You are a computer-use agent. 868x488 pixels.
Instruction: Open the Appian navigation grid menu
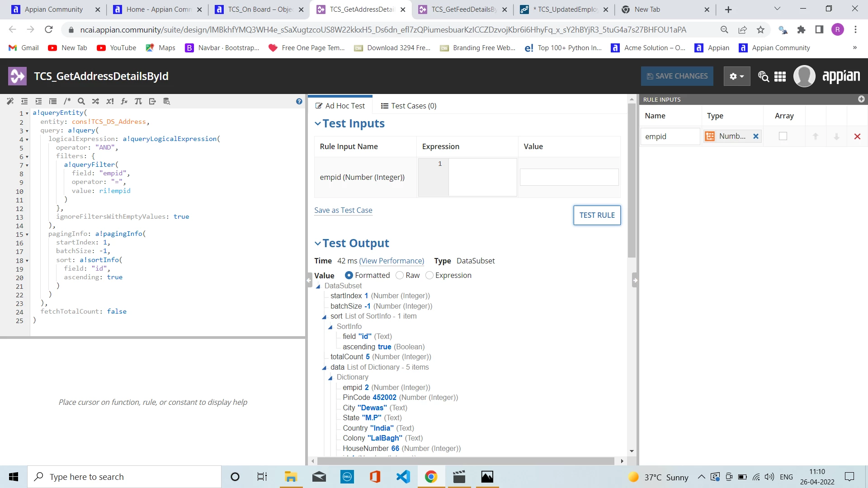click(780, 76)
